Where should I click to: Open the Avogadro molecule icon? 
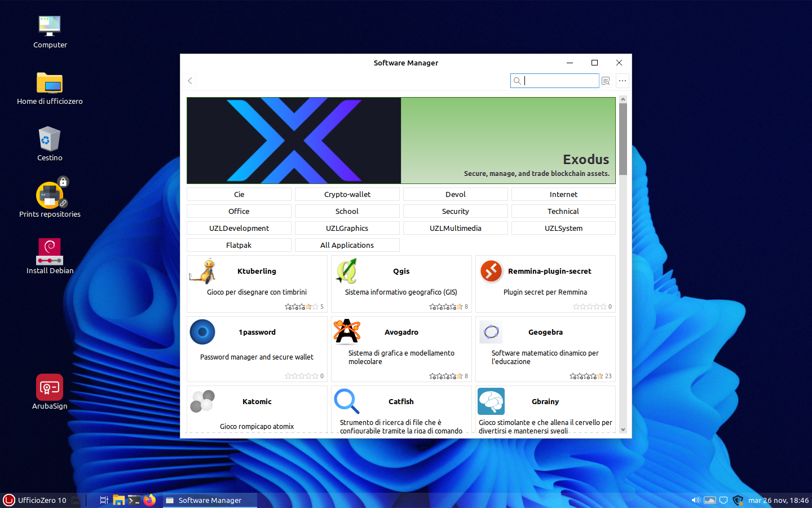(x=347, y=332)
